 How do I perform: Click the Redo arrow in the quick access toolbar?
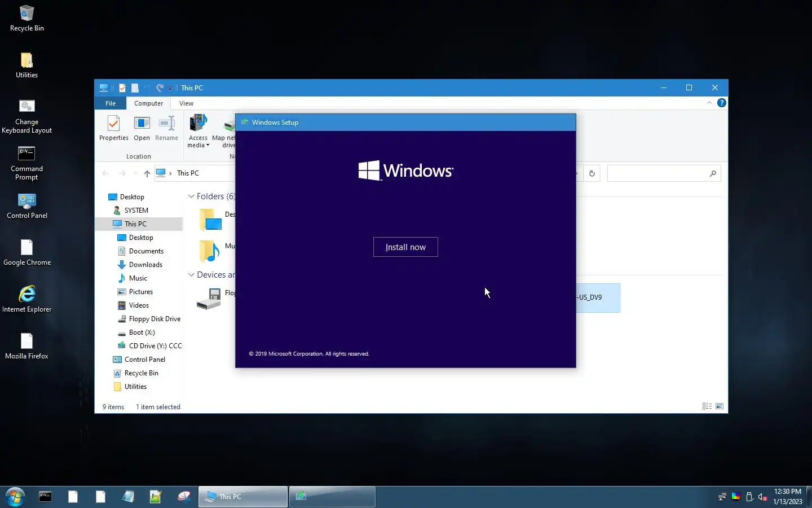[x=160, y=88]
